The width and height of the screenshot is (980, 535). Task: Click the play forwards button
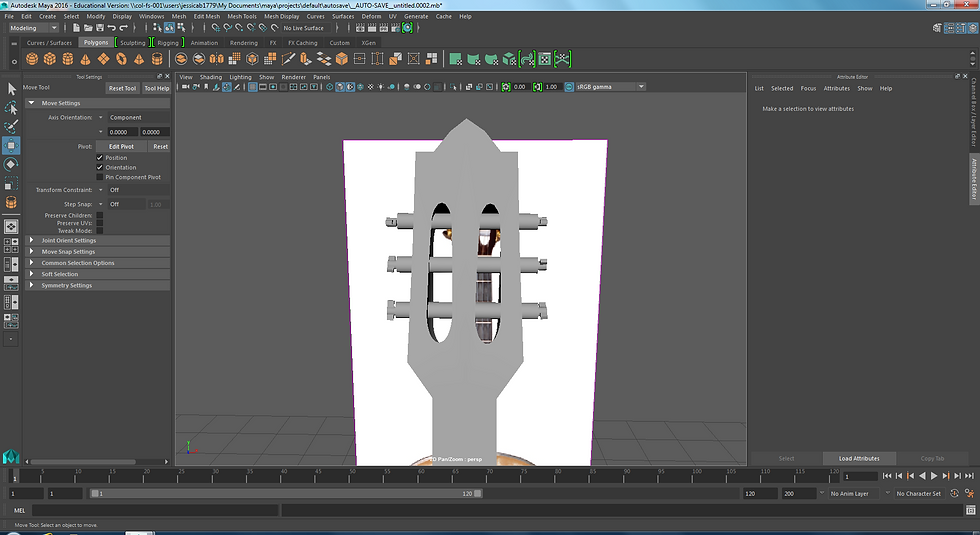coord(934,476)
